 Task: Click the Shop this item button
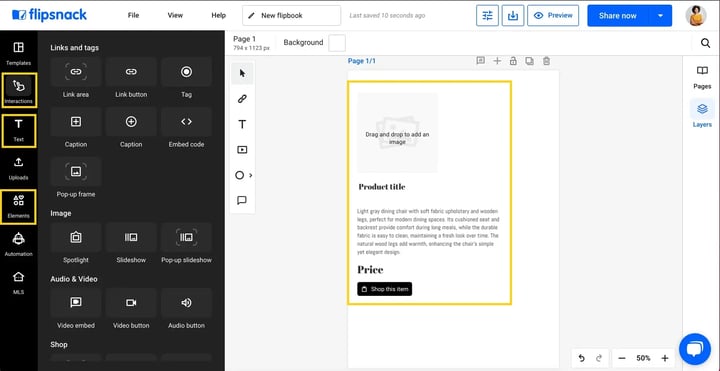385,289
